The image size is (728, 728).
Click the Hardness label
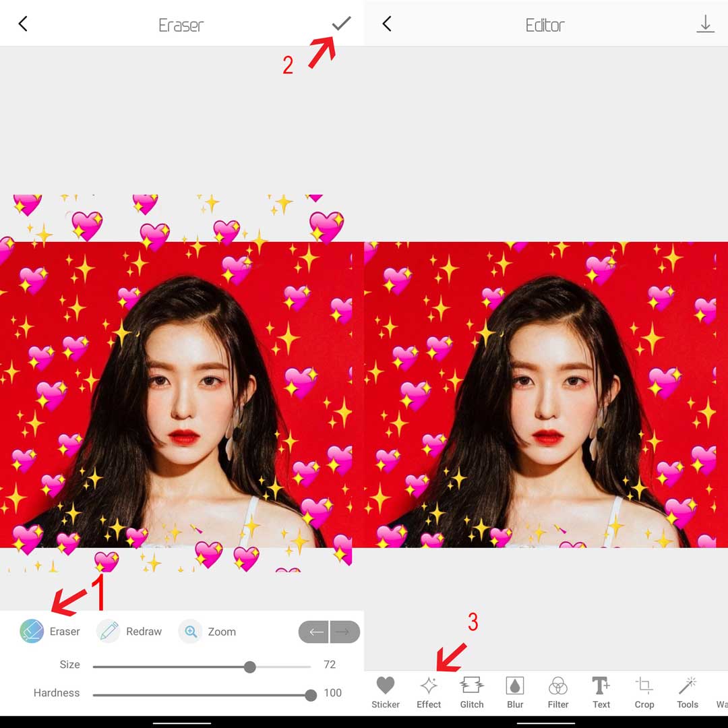57,693
